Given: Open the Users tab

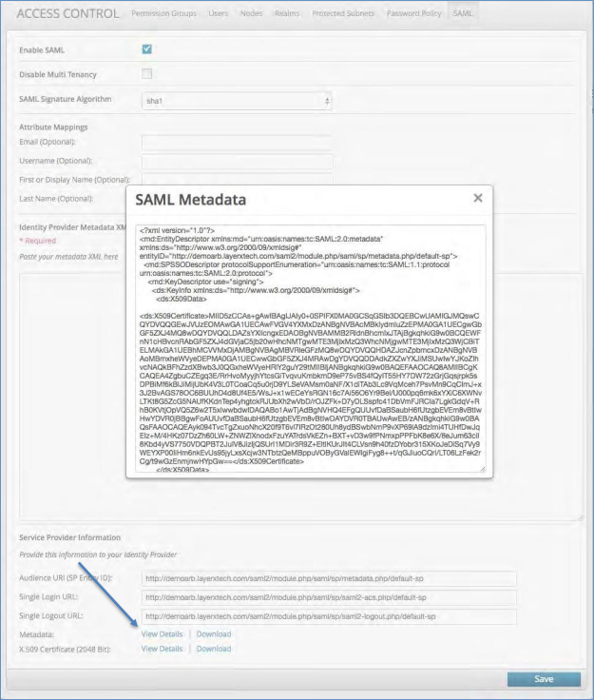Looking at the screenshot, I should 218,14.
